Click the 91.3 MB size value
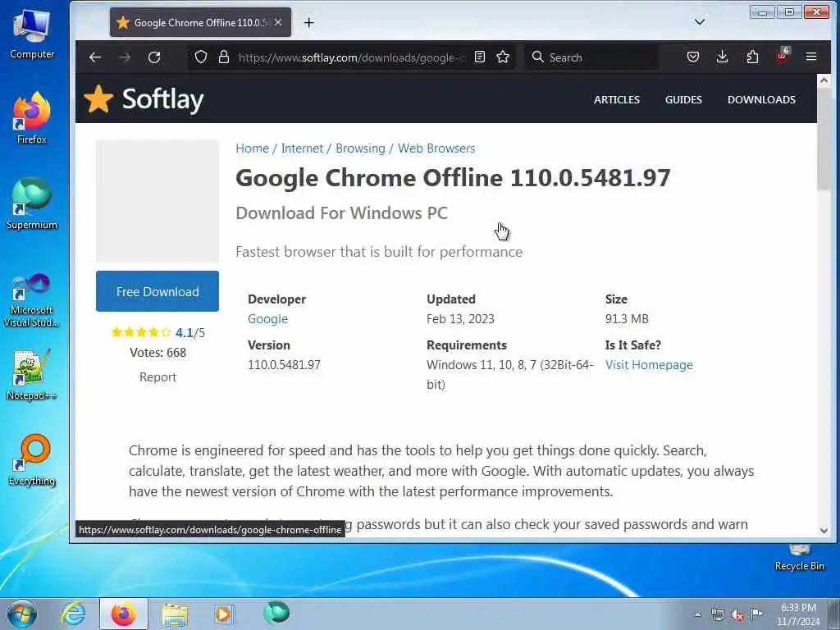 (627, 319)
